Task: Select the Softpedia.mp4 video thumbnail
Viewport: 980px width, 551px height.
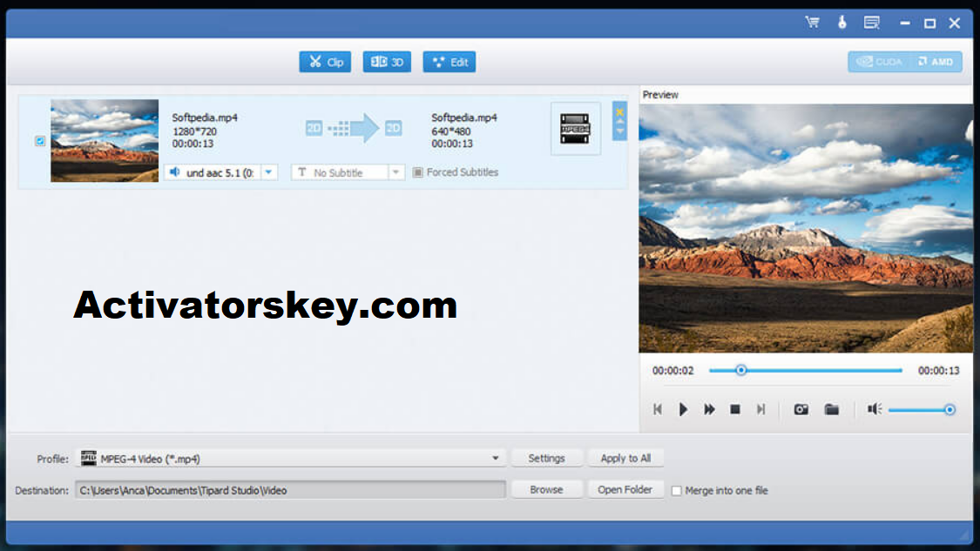Action: [105, 140]
